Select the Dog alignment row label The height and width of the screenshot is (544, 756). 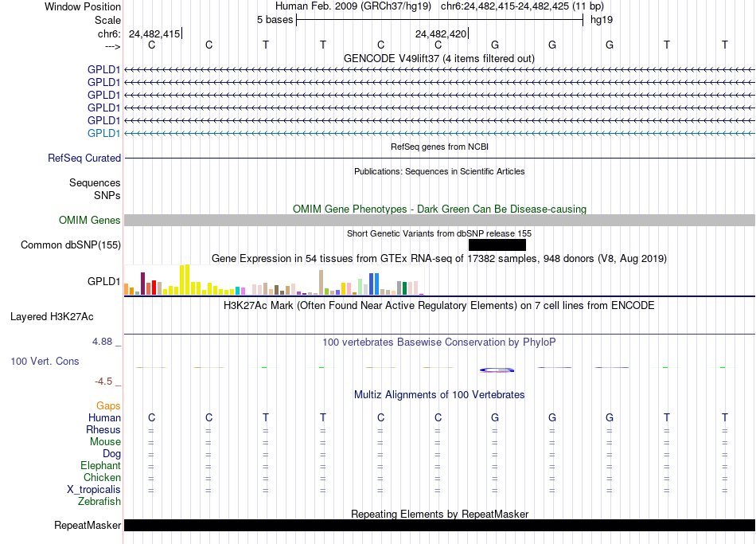tap(111, 454)
